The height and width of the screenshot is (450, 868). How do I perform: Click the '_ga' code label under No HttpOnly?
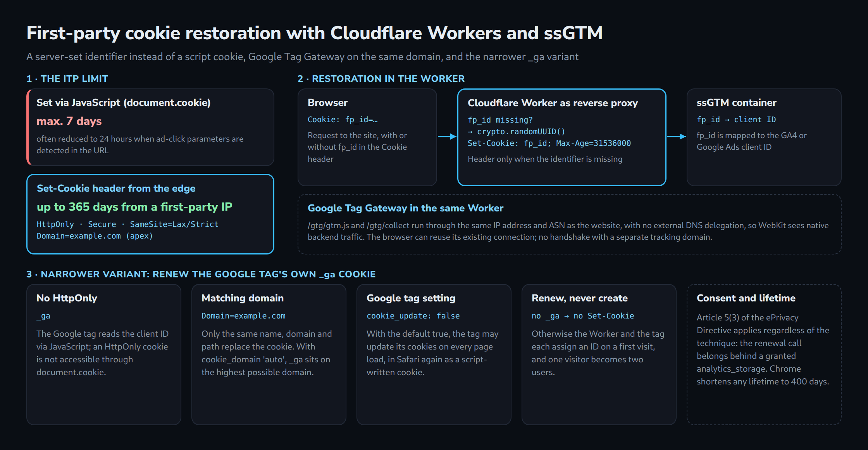43,316
